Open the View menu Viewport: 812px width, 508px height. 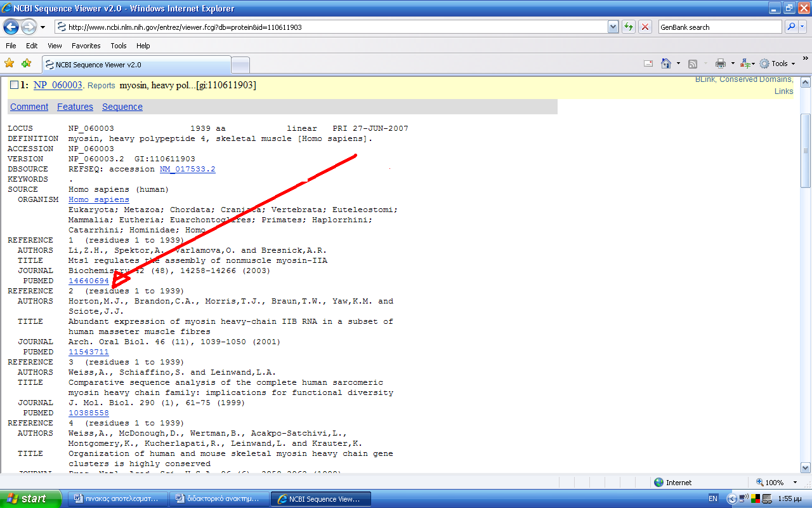pyautogui.click(x=55, y=46)
